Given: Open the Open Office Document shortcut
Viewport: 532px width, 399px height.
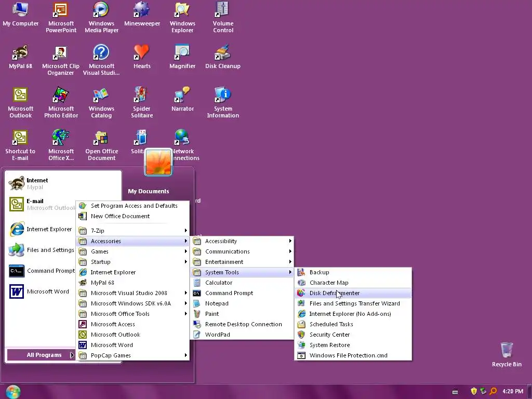Looking at the screenshot, I should [x=101, y=145].
